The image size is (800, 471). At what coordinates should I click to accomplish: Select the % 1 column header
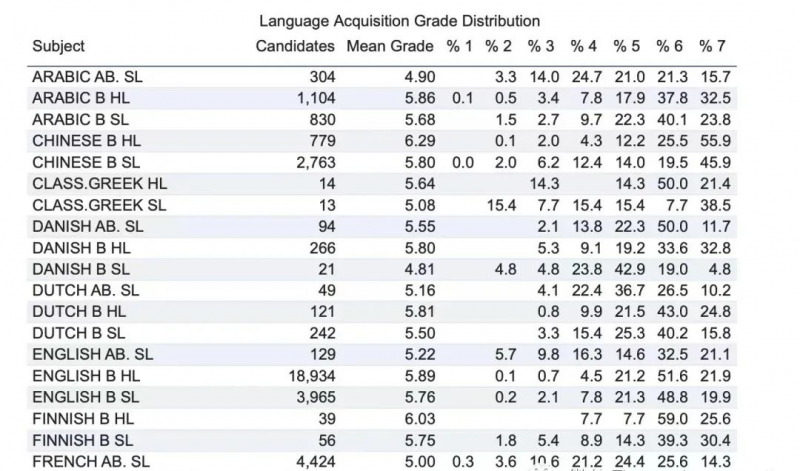point(459,46)
